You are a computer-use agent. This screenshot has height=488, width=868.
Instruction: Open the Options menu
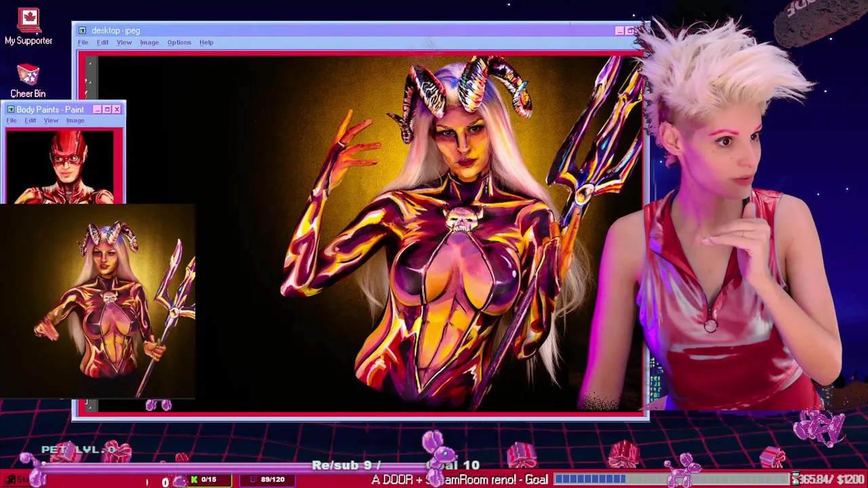click(179, 42)
